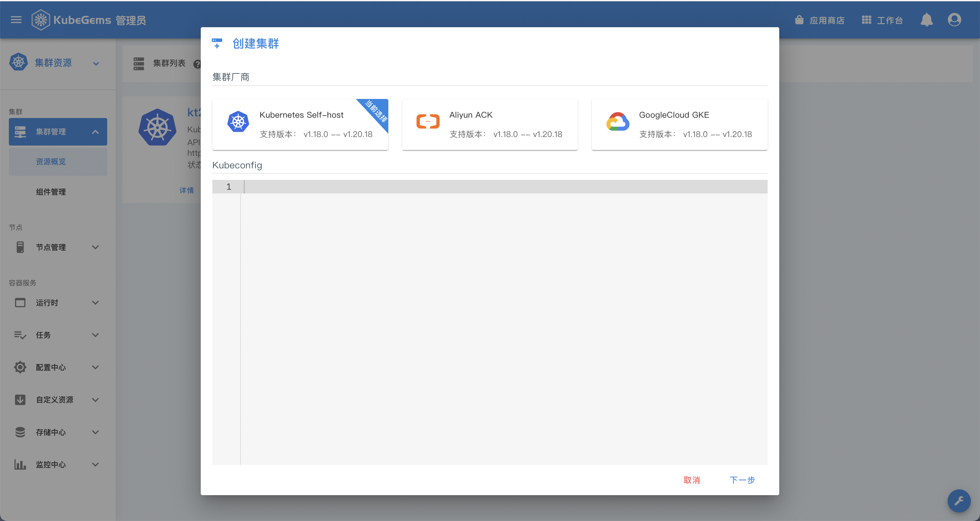Expand the 配置中心 chevron
Screen dimensions: 980x521
pos(96,367)
